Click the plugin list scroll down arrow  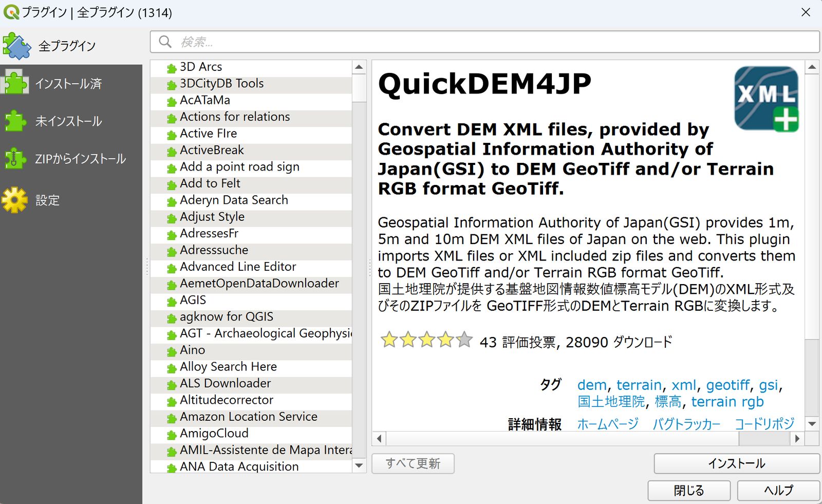(359, 465)
